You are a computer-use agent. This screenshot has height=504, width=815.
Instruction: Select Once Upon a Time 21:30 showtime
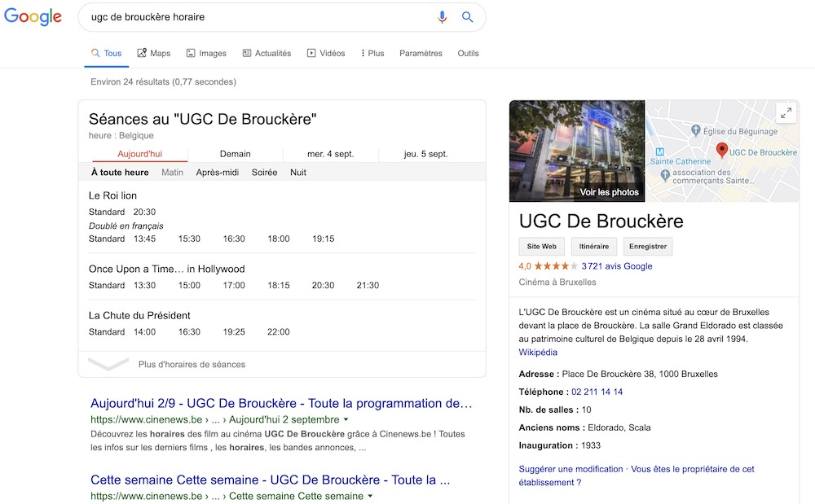(368, 286)
